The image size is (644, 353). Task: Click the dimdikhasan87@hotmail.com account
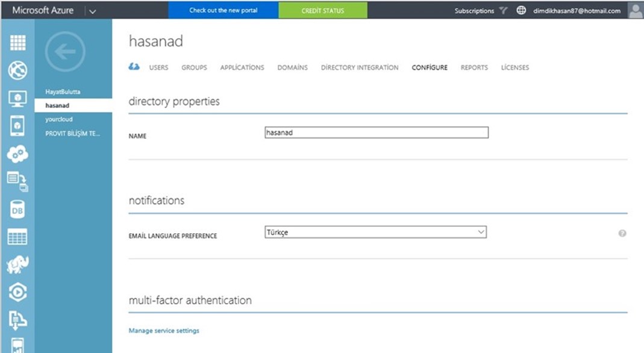[577, 11]
